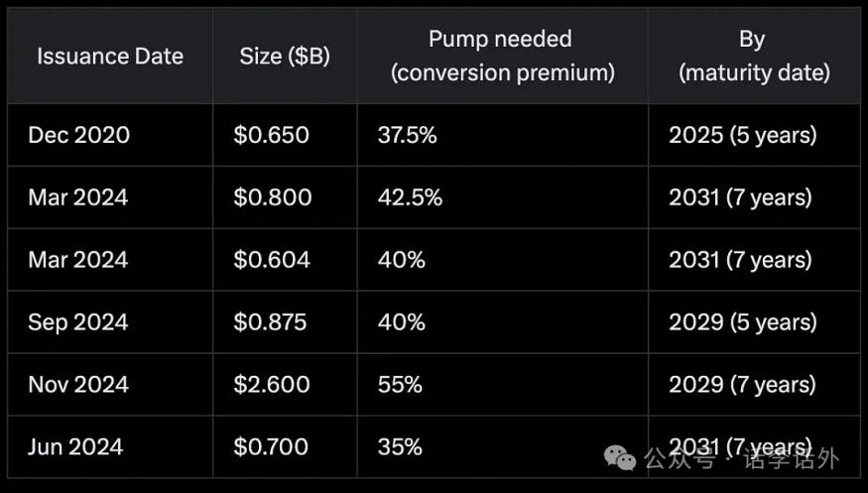This screenshot has height=493, width=868.
Task: Select the $0.875 size cell
Action: [x=285, y=322]
